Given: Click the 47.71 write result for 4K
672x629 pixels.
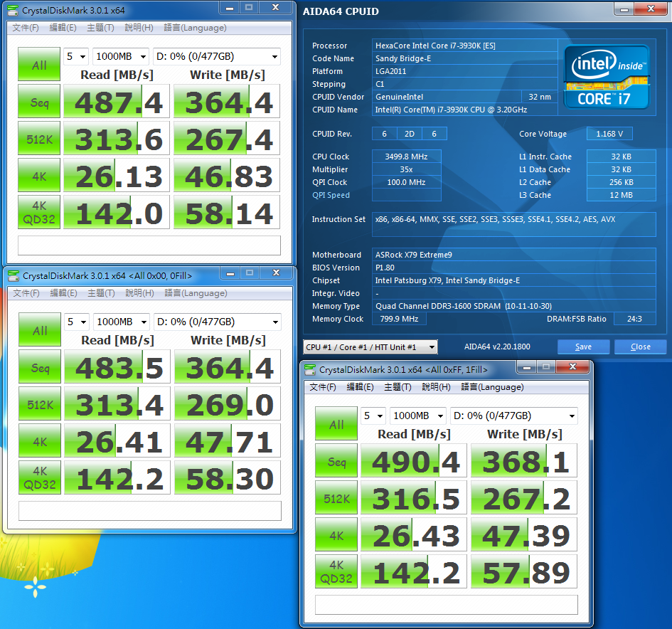Looking at the screenshot, I should tap(228, 440).
